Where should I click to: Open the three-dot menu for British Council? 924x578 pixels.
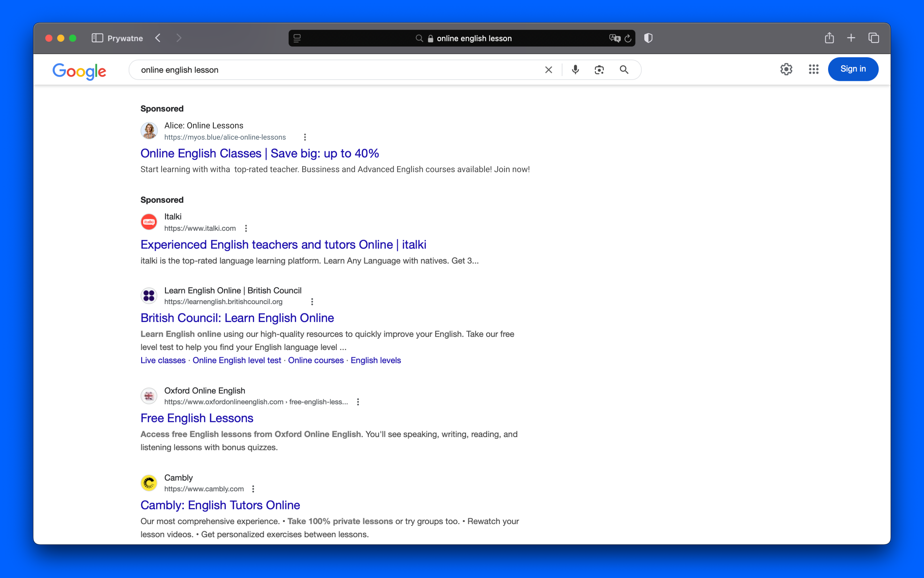(312, 302)
